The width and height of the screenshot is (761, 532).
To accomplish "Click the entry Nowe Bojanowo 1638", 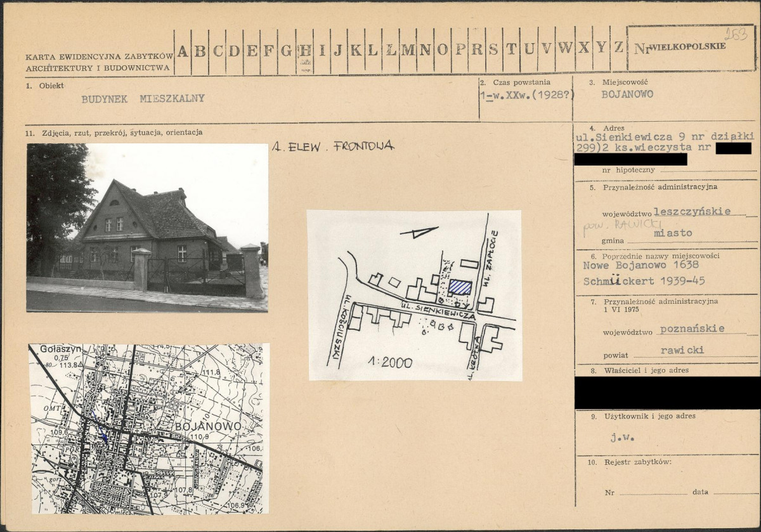I will click(641, 266).
